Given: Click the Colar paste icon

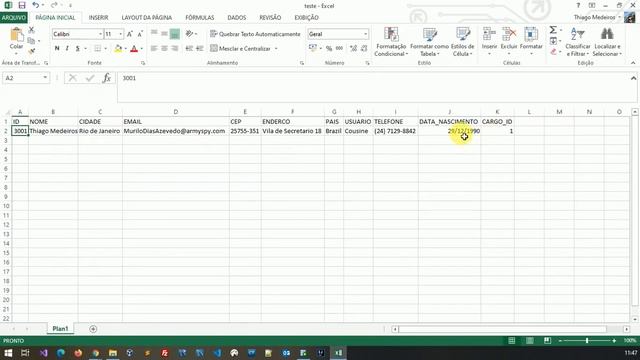Looking at the screenshot, I should [x=16, y=35].
